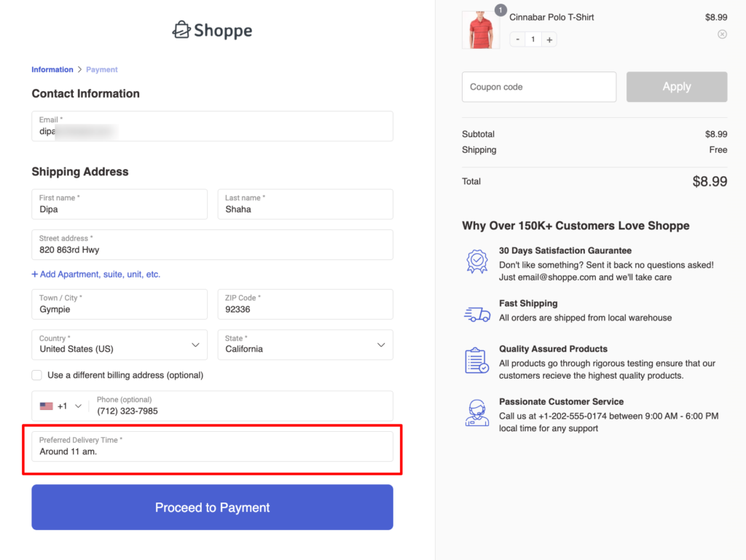Click the fast shipping truck icon
746x560 pixels.
point(476,315)
